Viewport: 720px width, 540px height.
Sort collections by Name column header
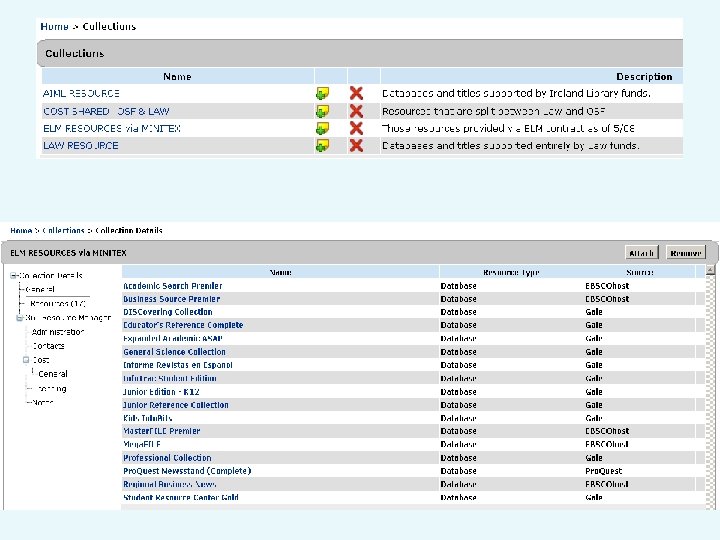pyautogui.click(x=177, y=77)
